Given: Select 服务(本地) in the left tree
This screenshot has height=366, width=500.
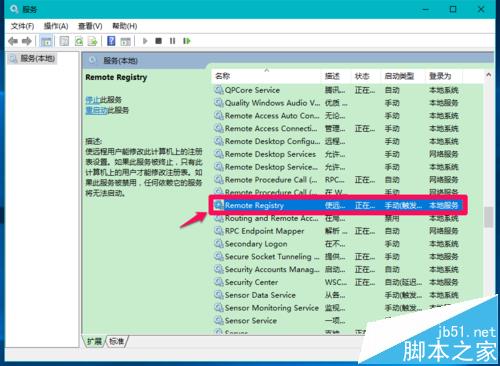Looking at the screenshot, I should point(32,59).
